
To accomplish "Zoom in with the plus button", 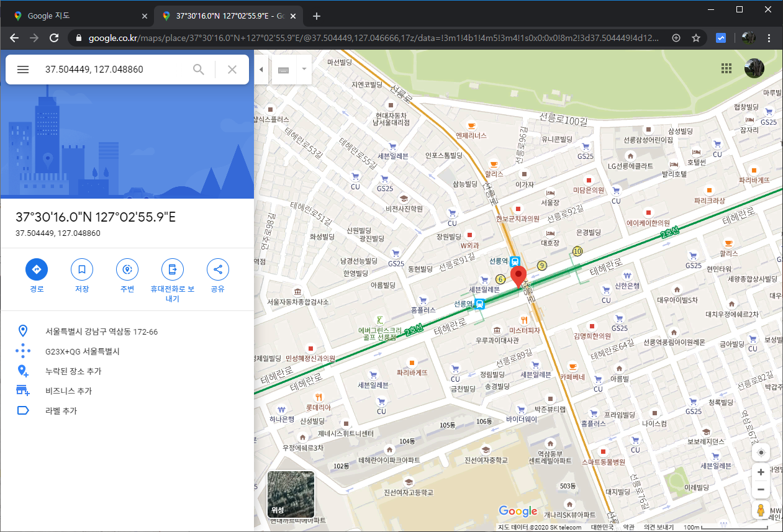I will coord(761,472).
